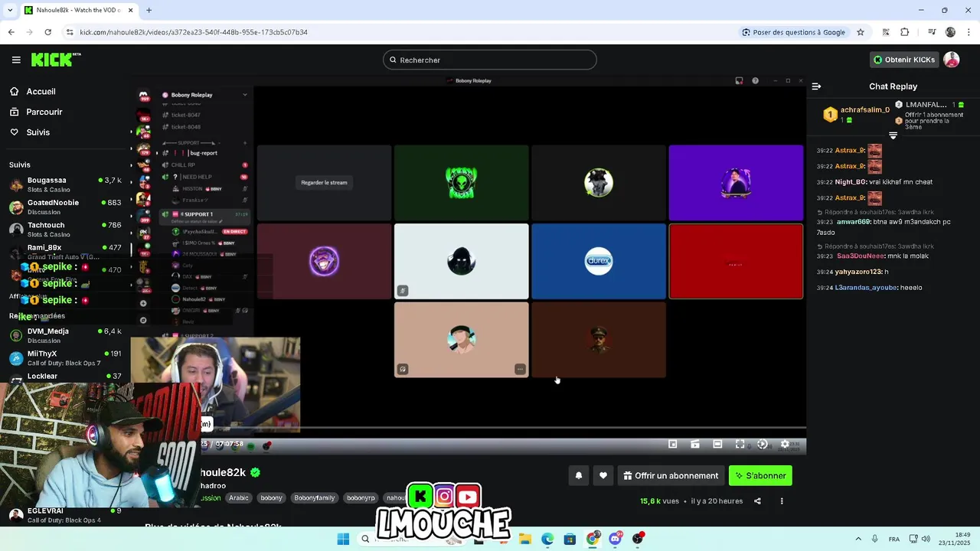The height and width of the screenshot is (551, 980).
Task: Go to Parcourir in sidebar
Action: (44, 112)
